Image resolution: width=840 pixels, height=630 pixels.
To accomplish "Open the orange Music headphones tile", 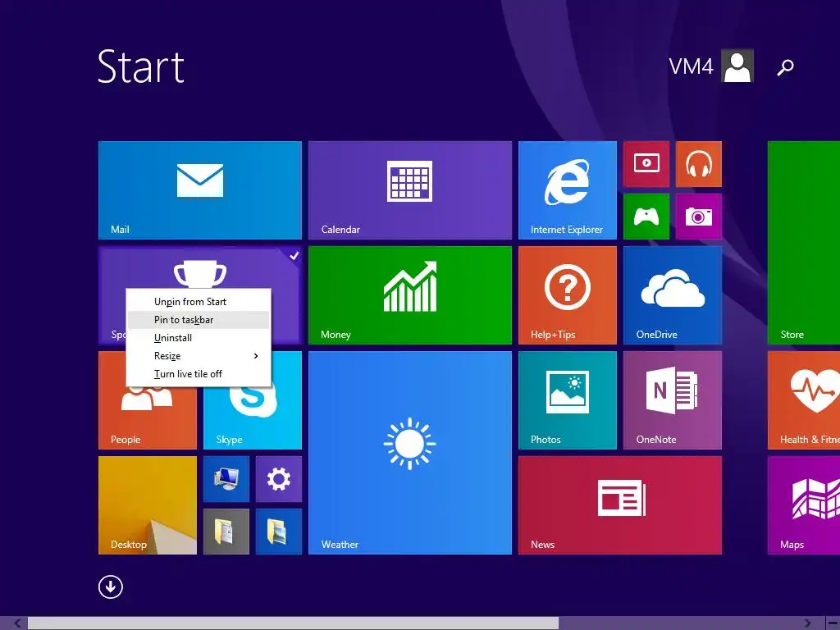I will (699, 164).
